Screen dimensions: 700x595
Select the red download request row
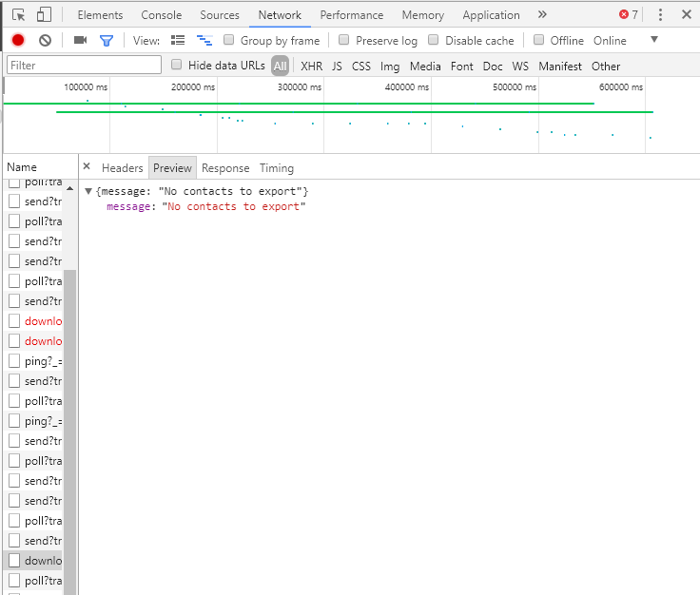click(x=43, y=321)
